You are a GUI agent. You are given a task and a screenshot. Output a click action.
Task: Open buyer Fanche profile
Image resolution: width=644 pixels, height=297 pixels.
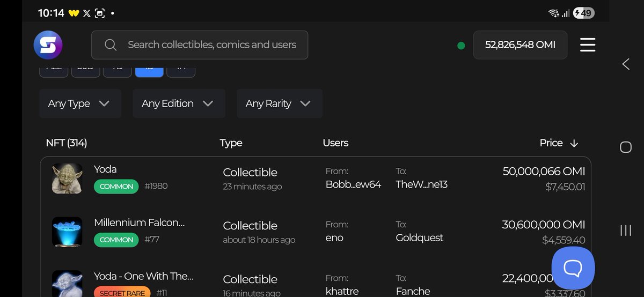pyautogui.click(x=413, y=291)
